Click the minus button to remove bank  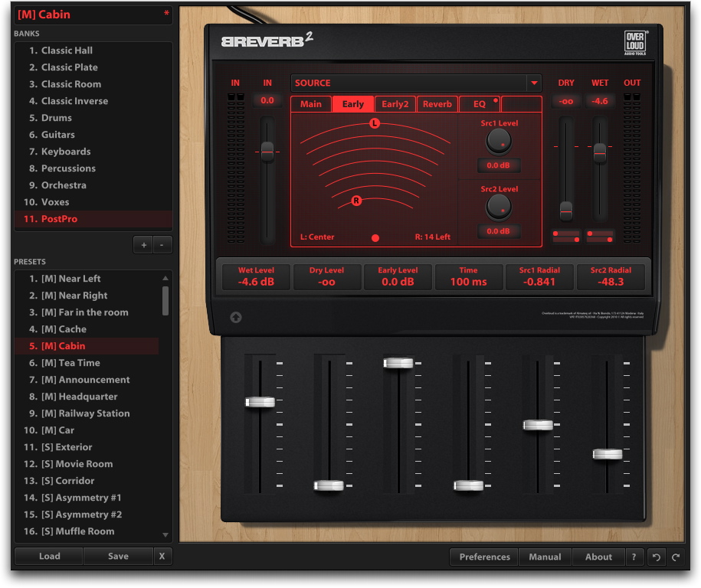(162, 245)
